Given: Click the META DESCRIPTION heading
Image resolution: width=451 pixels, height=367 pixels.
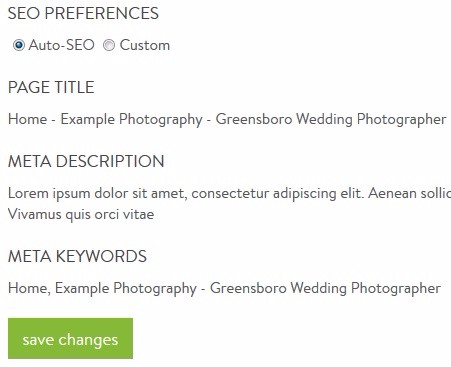Looking at the screenshot, I should coord(86,161).
